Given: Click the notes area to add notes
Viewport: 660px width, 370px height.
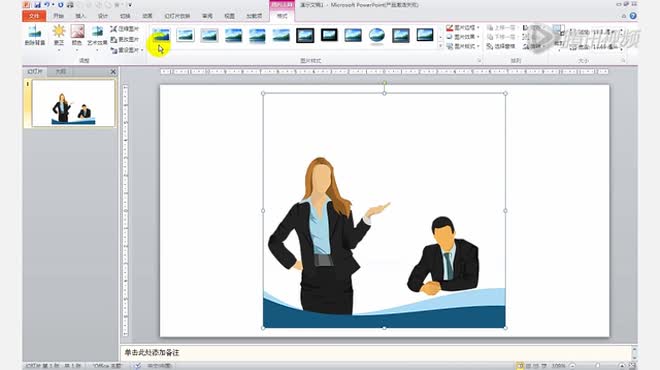Looking at the screenshot, I should pyautogui.click(x=375, y=353).
